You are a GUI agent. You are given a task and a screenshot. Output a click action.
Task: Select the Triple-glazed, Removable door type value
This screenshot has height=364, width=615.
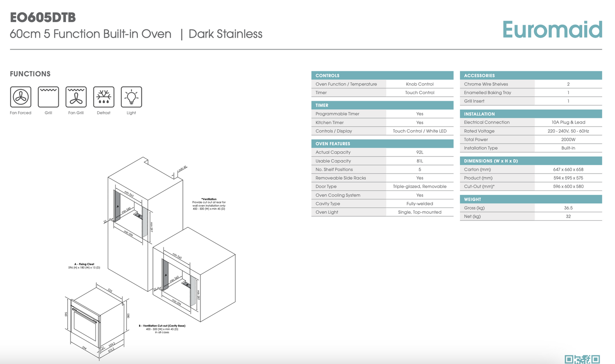(419, 186)
